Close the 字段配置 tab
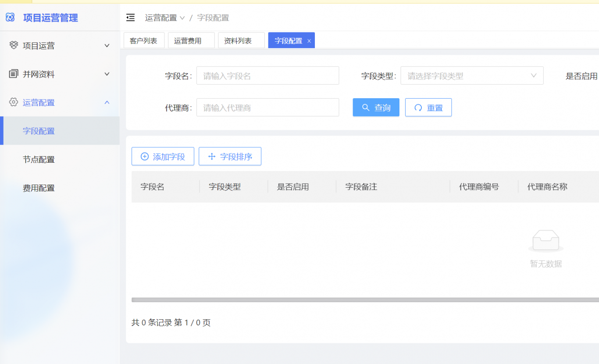The width and height of the screenshot is (599, 364). (309, 41)
